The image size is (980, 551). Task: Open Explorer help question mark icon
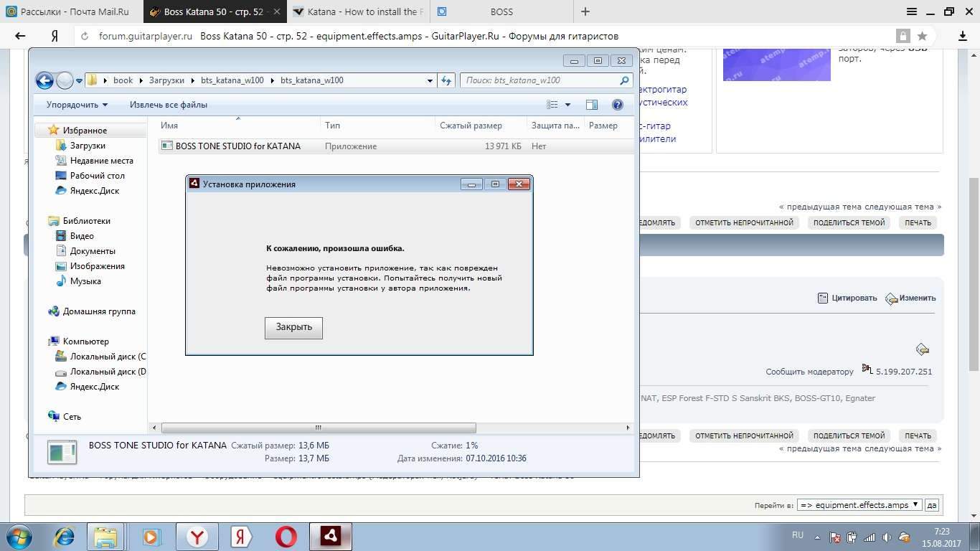pos(617,105)
